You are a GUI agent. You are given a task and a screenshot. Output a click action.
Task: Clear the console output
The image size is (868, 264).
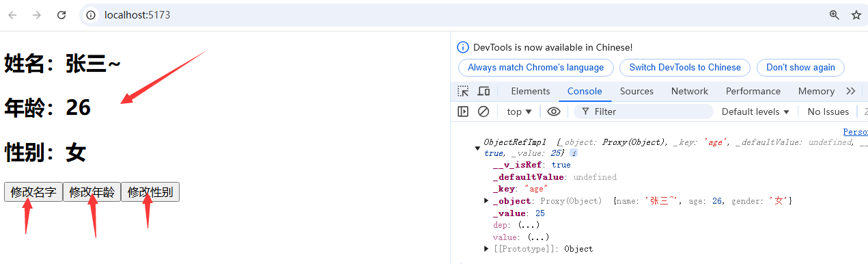(484, 111)
